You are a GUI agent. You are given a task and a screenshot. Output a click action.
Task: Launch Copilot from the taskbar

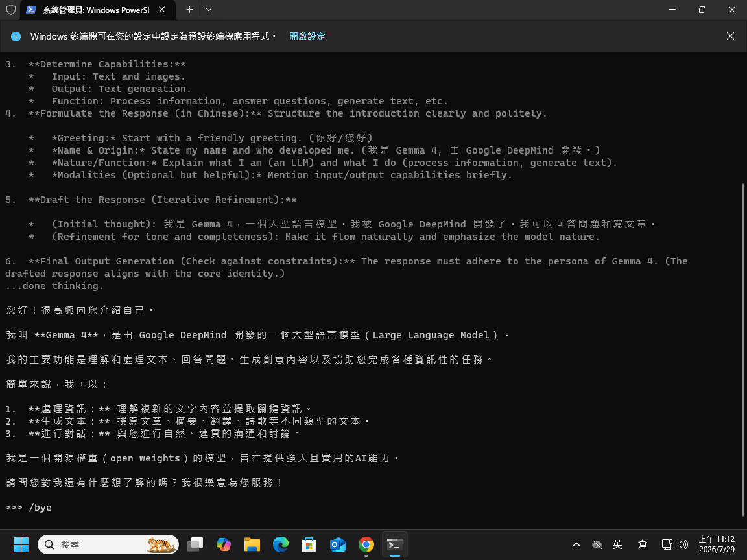click(x=224, y=544)
